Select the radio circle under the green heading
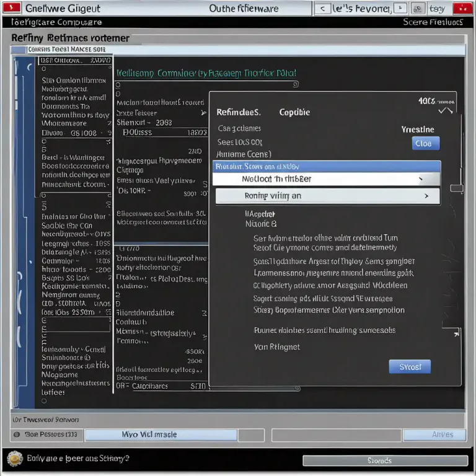Screen dimensions: 476x476 (x=118, y=85)
